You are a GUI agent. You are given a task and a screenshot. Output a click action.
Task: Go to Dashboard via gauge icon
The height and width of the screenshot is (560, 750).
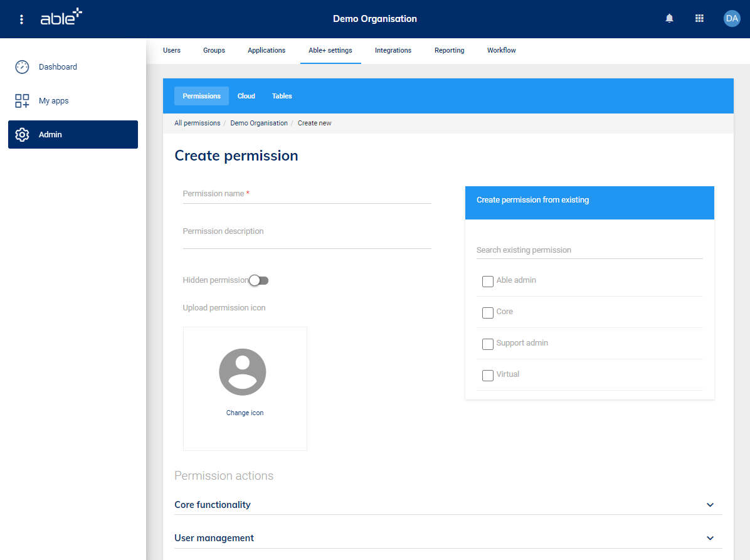pos(23,67)
